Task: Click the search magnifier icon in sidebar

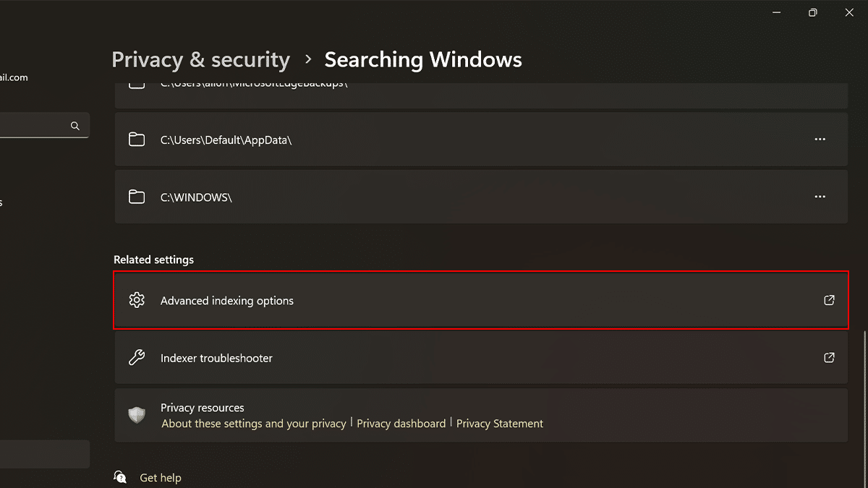Action: pyautogui.click(x=75, y=126)
